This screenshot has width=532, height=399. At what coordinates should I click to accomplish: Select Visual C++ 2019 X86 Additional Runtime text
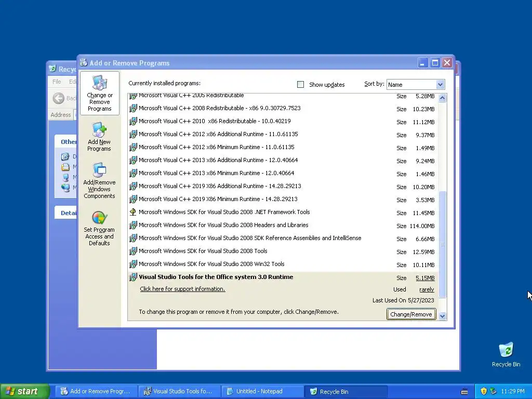pos(220,186)
